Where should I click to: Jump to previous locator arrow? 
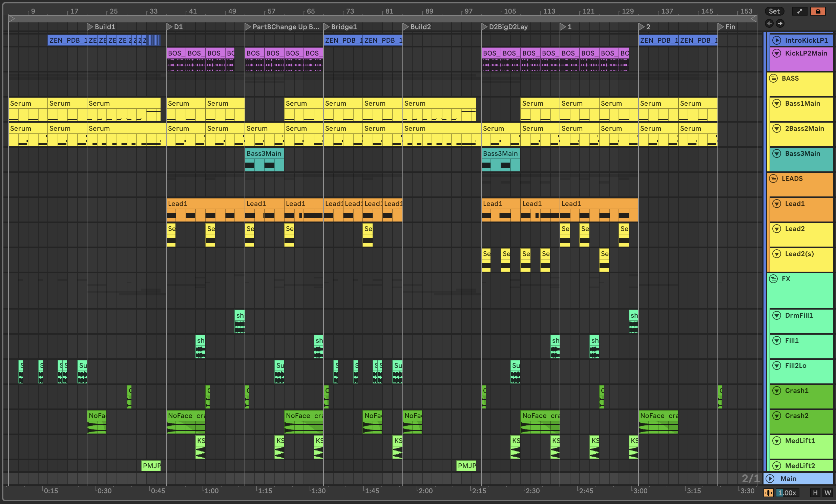(769, 23)
